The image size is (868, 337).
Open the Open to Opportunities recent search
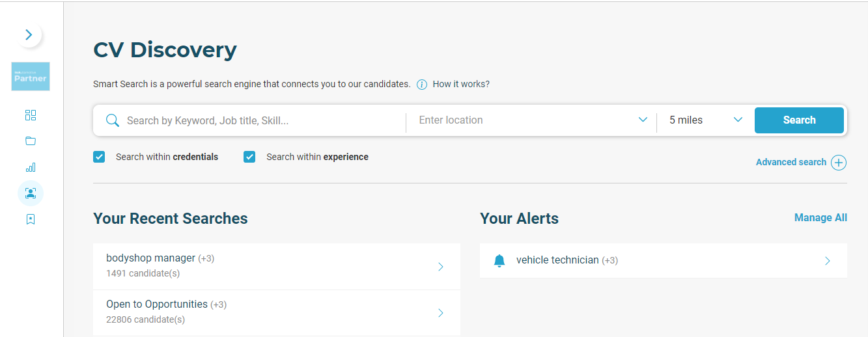click(277, 313)
